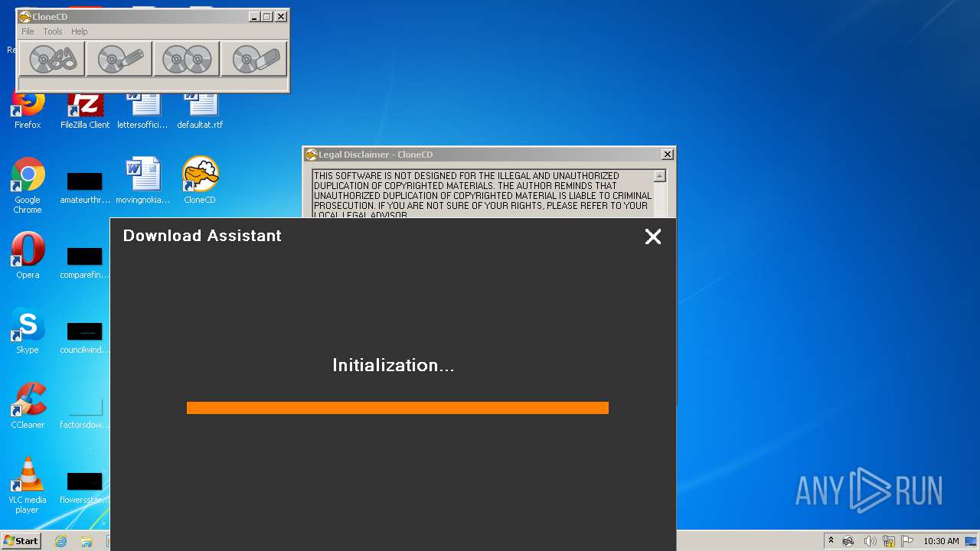
Task: Open the Windows Start menu
Action: click(21, 540)
